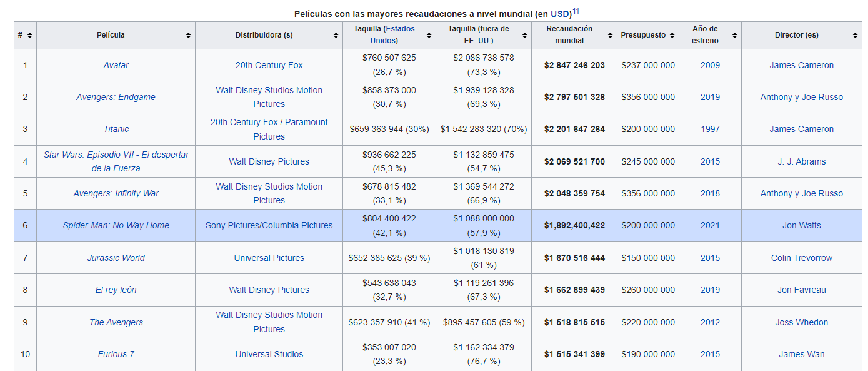
Task: Open the Universal Pictures distributor link
Action: [269, 258]
